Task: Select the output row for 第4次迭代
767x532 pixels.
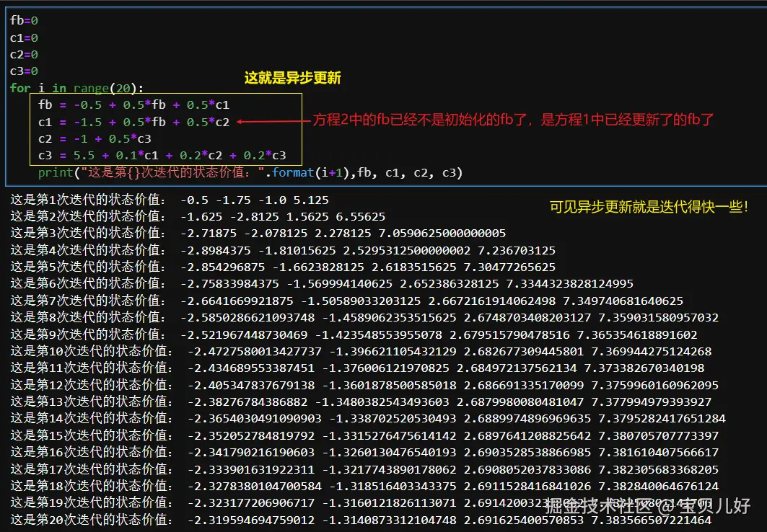Action: [x=283, y=250]
